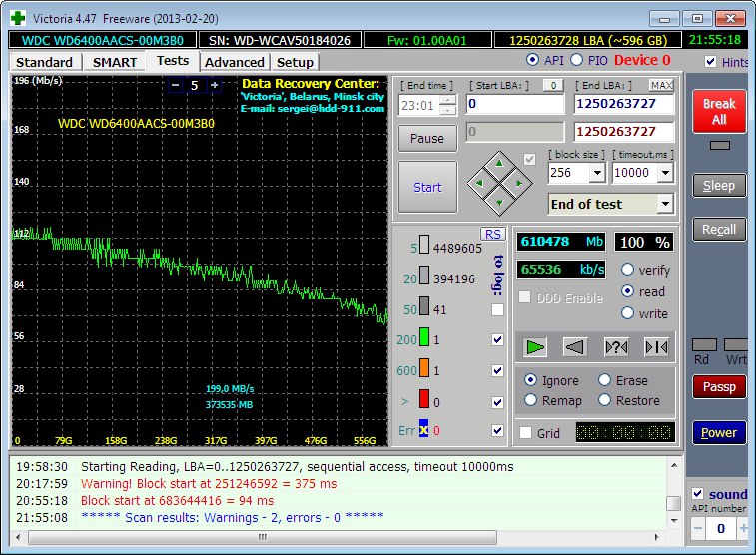The width and height of the screenshot is (756, 555).
Task: Open the Tests tab
Action: click(x=173, y=61)
